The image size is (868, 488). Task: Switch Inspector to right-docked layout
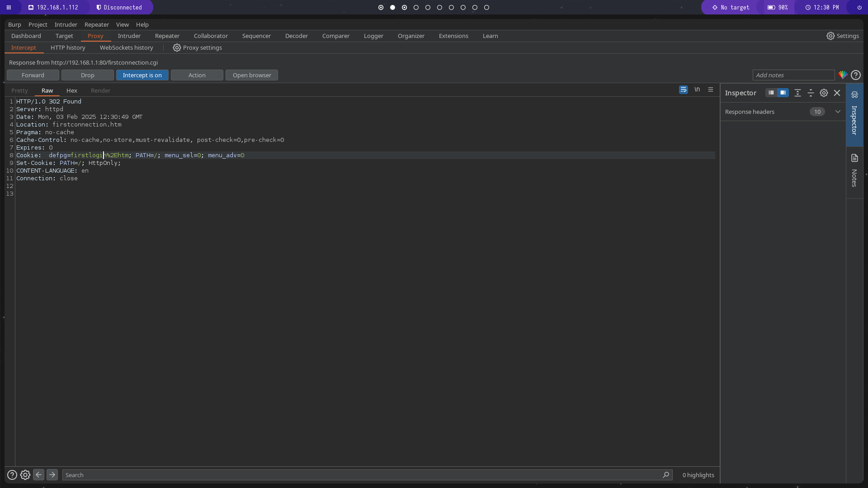point(783,93)
